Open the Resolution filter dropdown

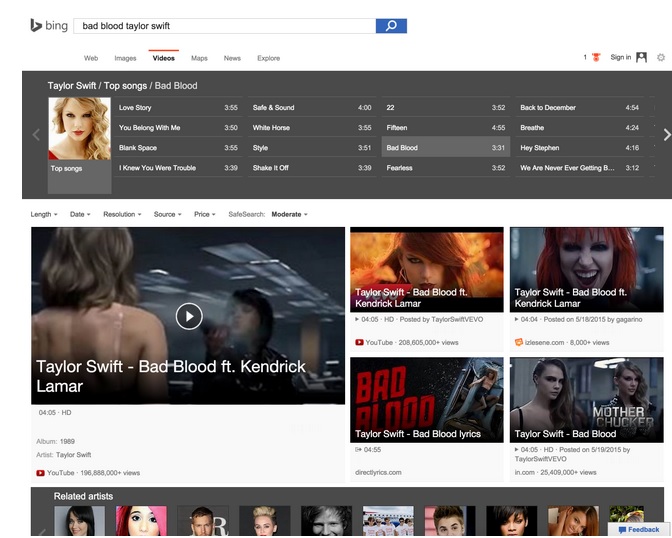(122, 214)
